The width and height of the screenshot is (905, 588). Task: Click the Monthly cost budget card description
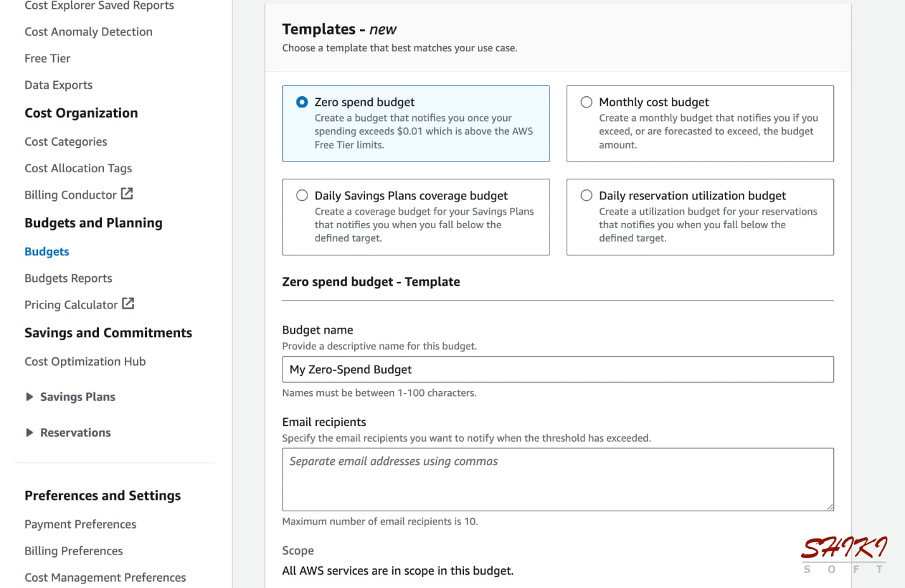click(709, 131)
